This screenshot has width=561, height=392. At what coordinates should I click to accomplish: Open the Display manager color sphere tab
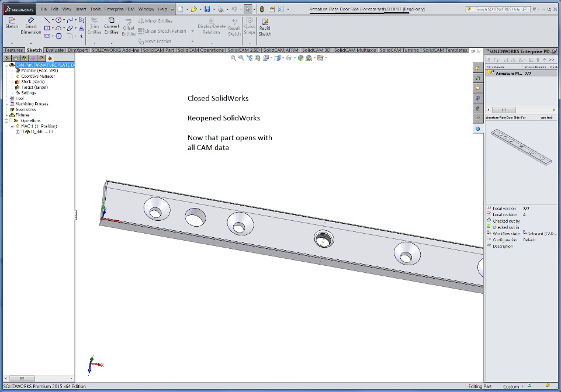41,58
